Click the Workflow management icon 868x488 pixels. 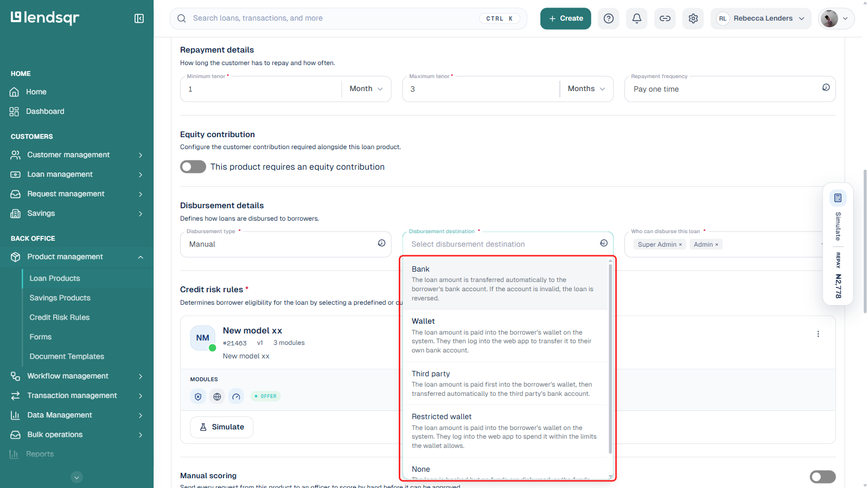16,376
